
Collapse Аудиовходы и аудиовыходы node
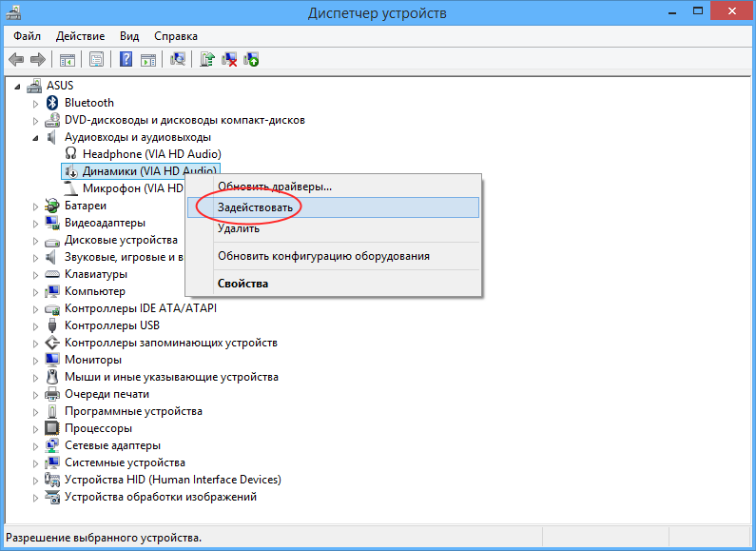[36, 139]
